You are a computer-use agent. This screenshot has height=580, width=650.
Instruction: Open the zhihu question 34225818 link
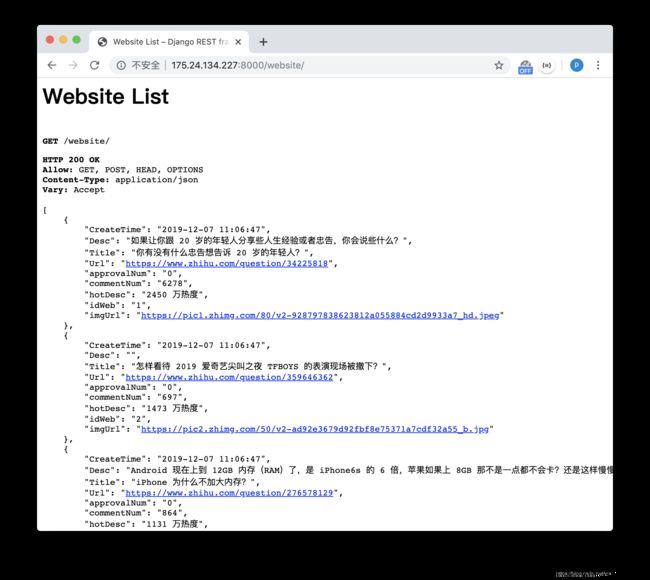(x=226, y=264)
